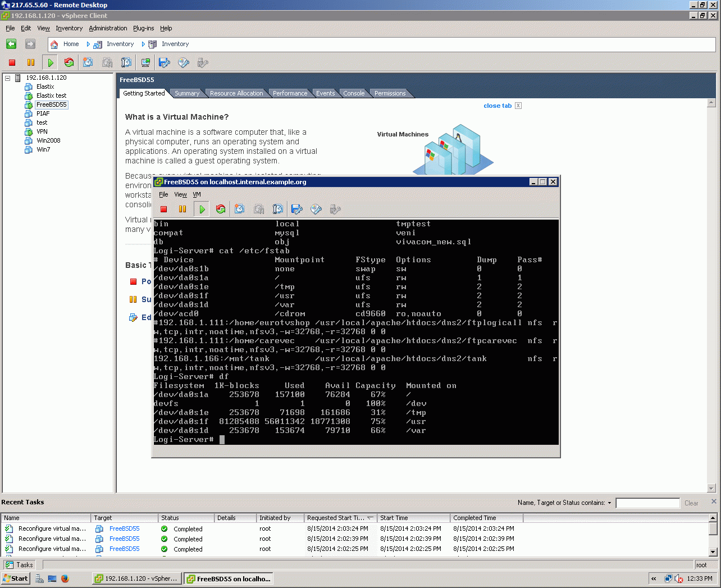
Task: Select the Elastix virtual machine
Action: coord(45,87)
